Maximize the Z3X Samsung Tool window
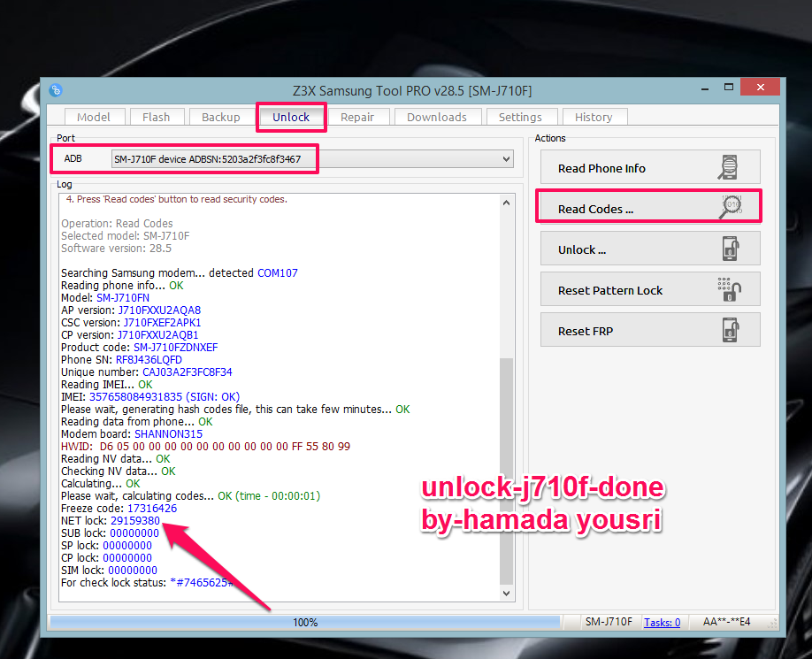The height and width of the screenshot is (659, 812). click(x=729, y=87)
